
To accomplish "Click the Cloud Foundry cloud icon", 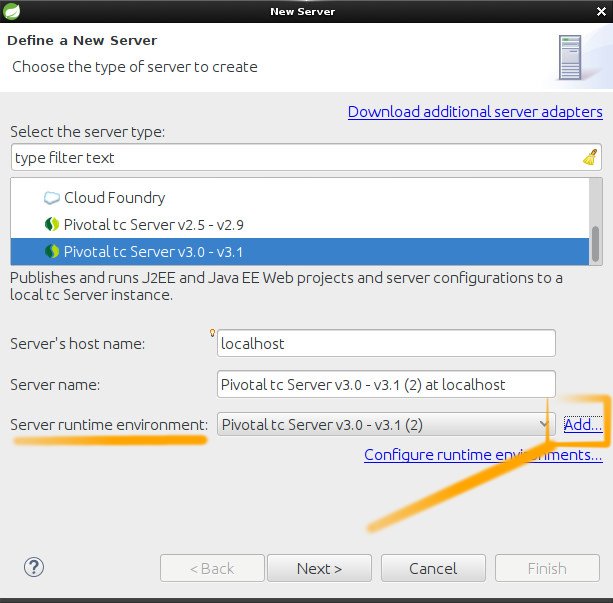I will pyautogui.click(x=52, y=198).
